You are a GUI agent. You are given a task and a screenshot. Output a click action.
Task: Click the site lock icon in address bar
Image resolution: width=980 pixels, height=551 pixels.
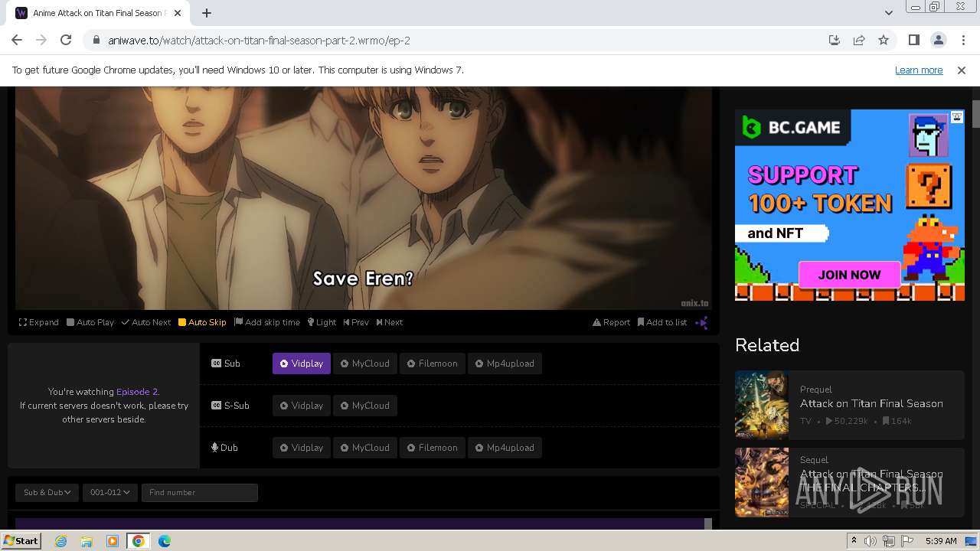click(96, 40)
